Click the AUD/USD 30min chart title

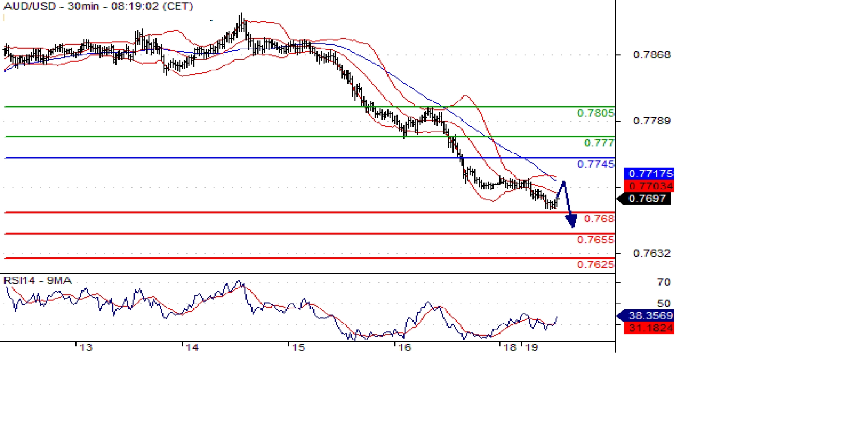coord(98,6)
